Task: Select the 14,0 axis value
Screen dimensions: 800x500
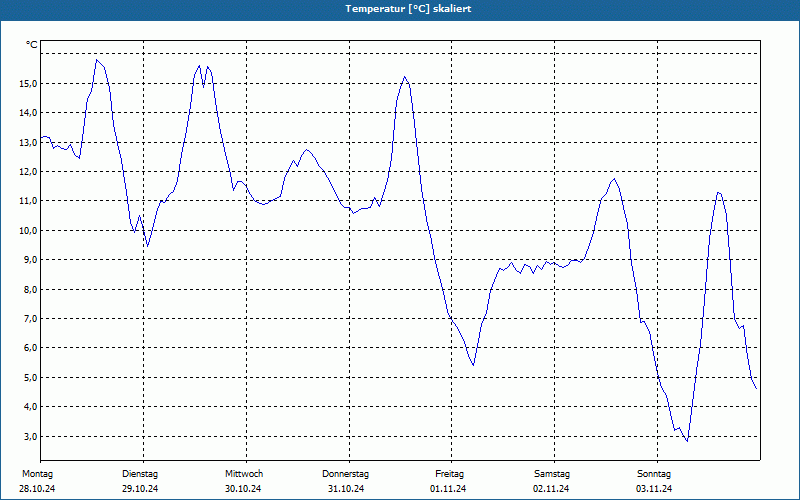Action: pyautogui.click(x=28, y=113)
